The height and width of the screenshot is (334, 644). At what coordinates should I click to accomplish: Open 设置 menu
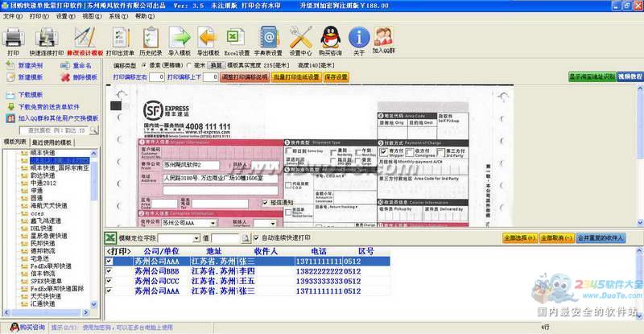pos(65,16)
